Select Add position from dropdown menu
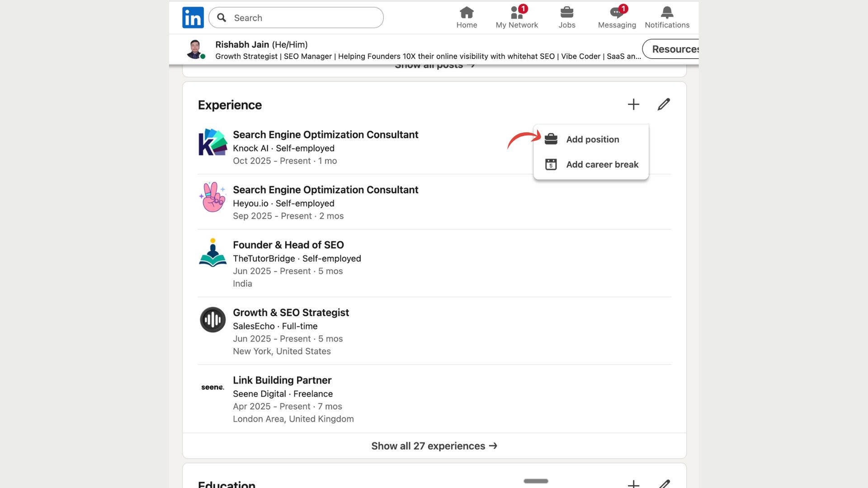Viewport: 868px width, 488px height. tap(592, 139)
